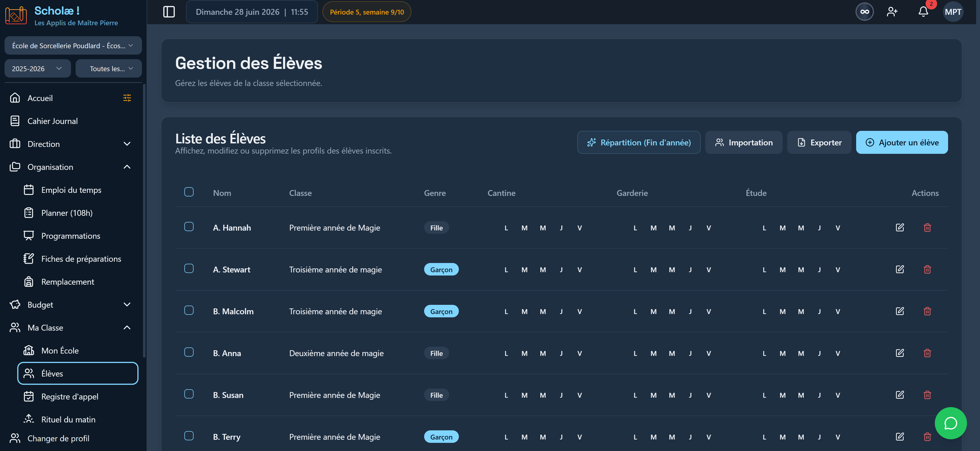
Task: Check the A. Stewart row checkbox
Action: coord(189,268)
